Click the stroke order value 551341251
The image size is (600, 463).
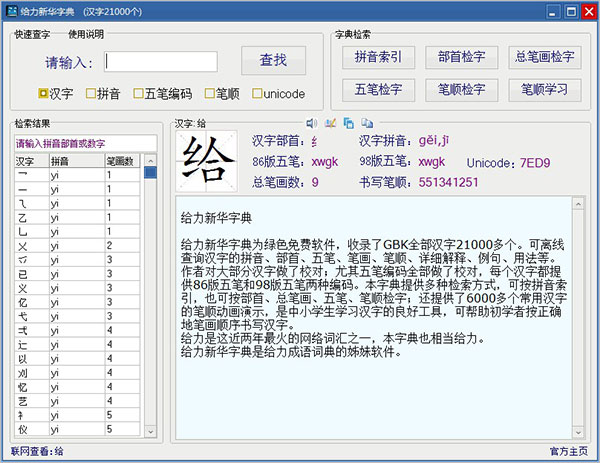tap(448, 182)
